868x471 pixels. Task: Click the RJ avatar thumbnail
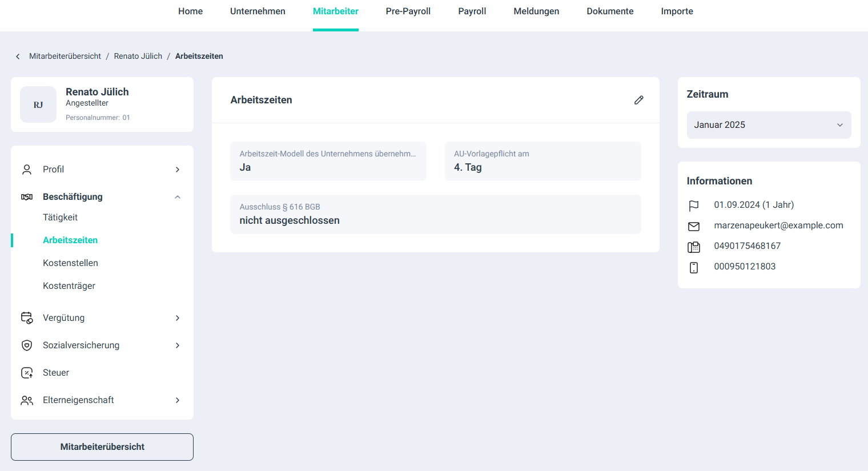38,104
